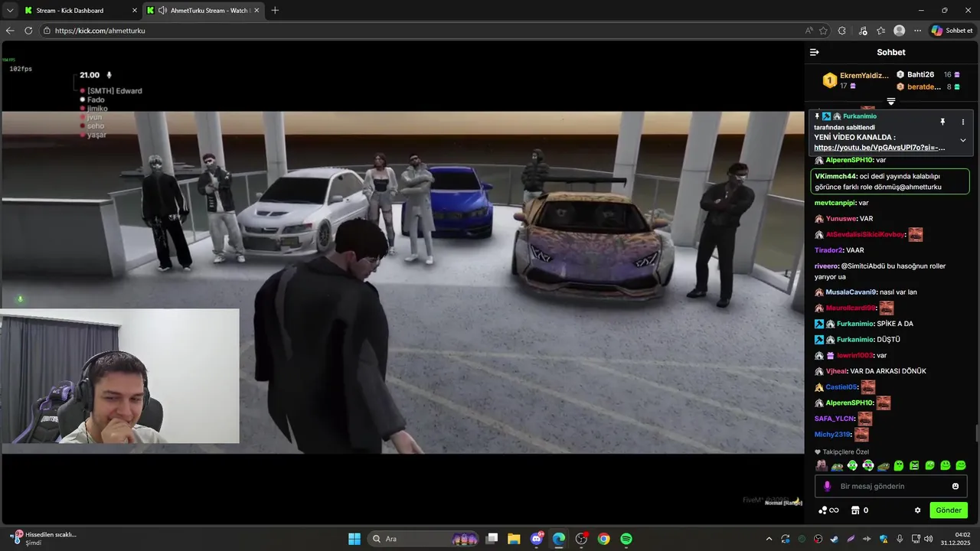The image size is (980, 551).
Task: Insert the first streamer face emote
Action: [x=822, y=465]
